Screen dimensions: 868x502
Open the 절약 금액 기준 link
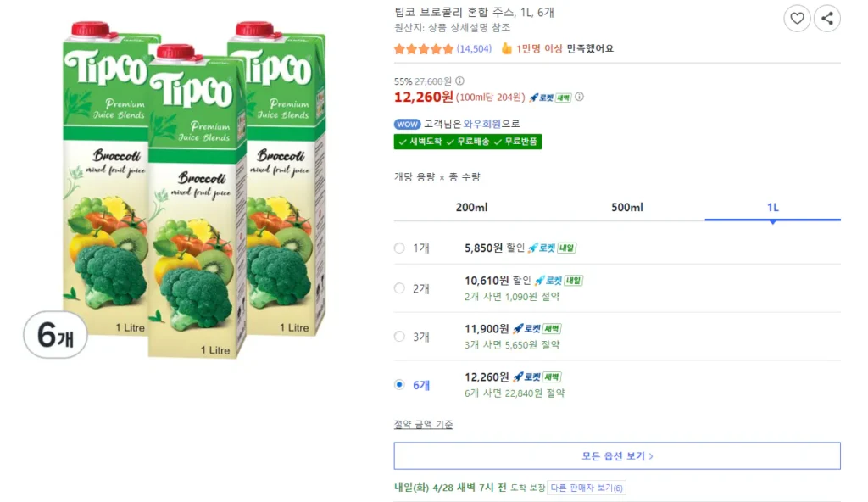(423, 424)
